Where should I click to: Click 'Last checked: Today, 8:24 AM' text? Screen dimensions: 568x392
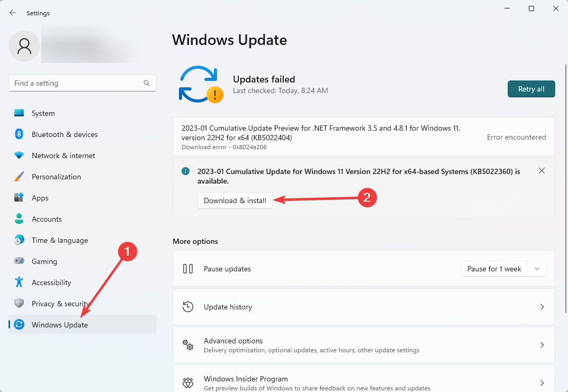[281, 91]
